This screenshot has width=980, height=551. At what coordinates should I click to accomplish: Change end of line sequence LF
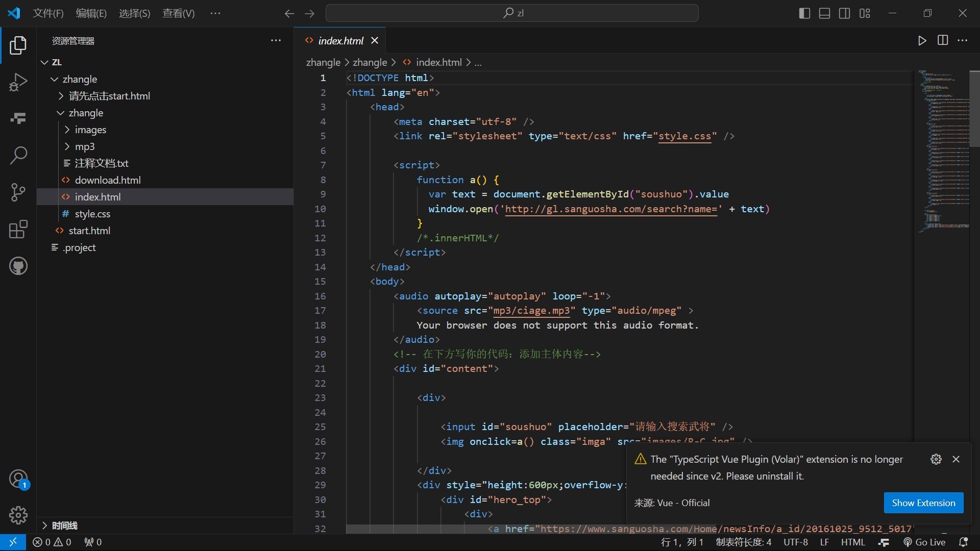coord(824,542)
